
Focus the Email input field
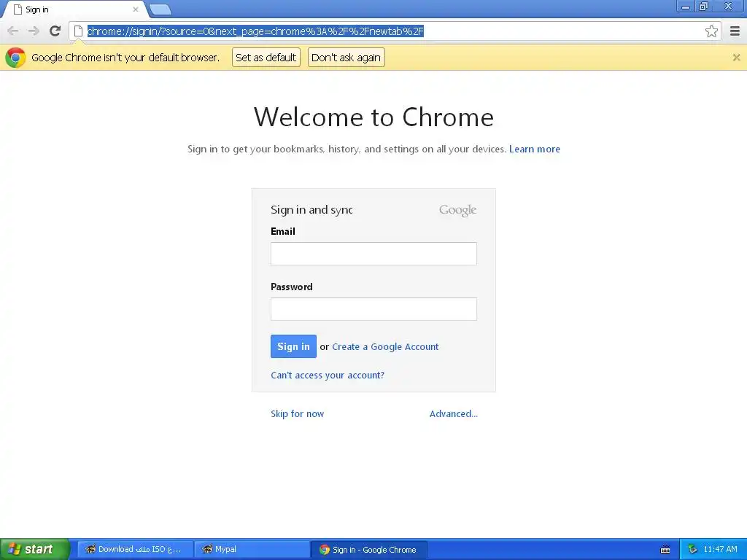(x=373, y=253)
